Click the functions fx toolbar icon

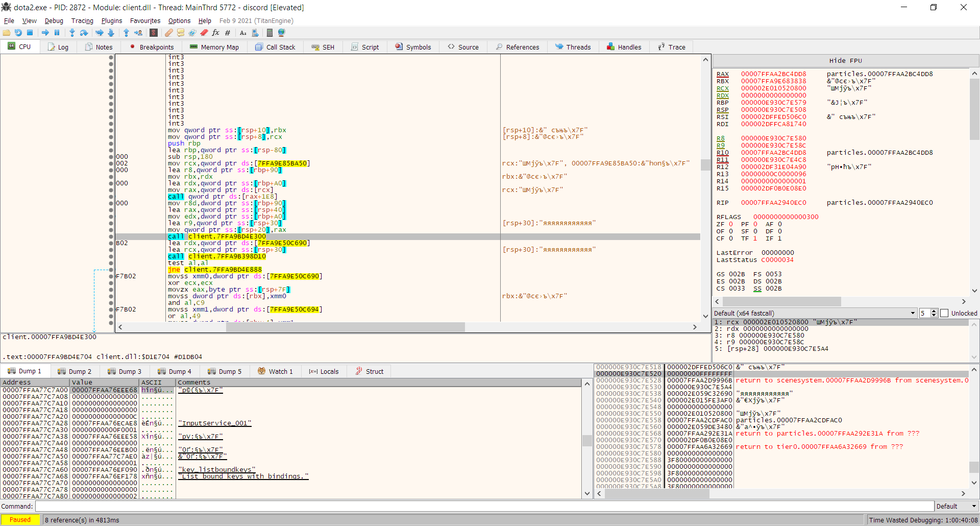[215, 33]
